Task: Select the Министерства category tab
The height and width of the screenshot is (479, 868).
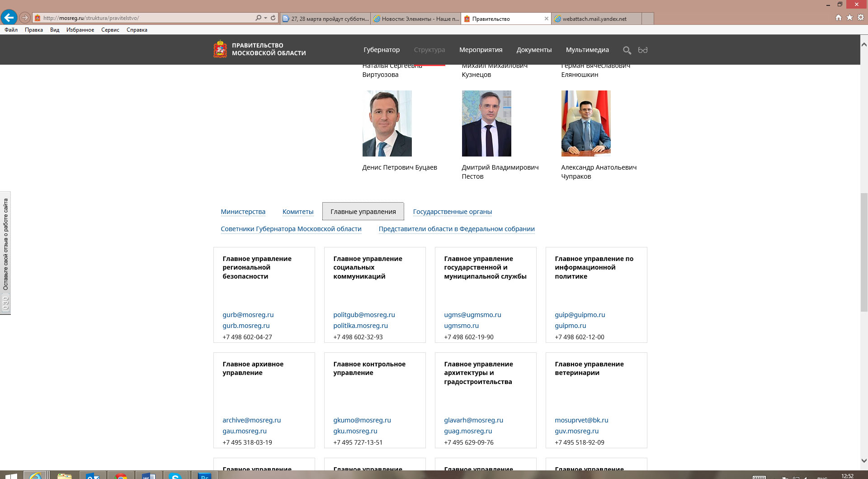Action: (x=243, y=212)
